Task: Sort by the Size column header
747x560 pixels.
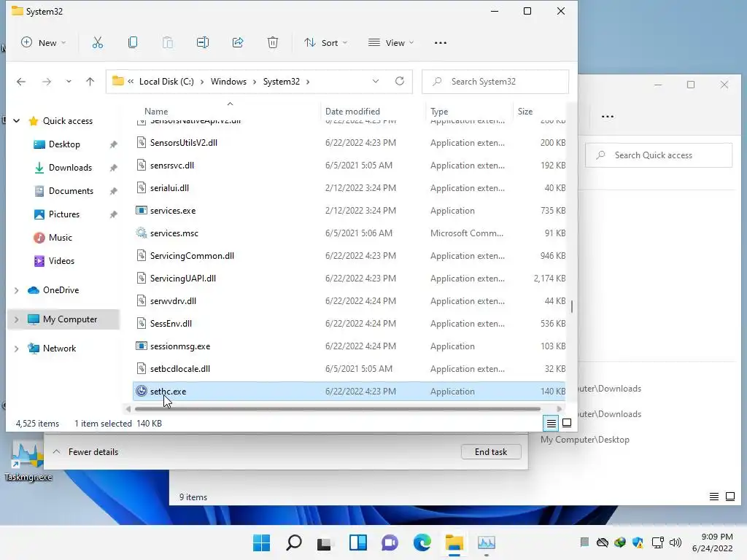Action: pyautogui.click(x=525, y=111)
